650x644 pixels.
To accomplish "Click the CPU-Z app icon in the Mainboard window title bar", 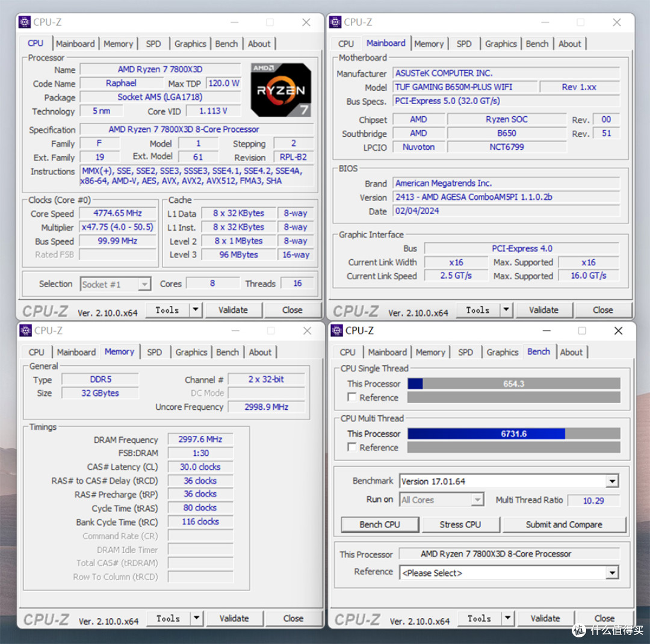I will point(335,22).
